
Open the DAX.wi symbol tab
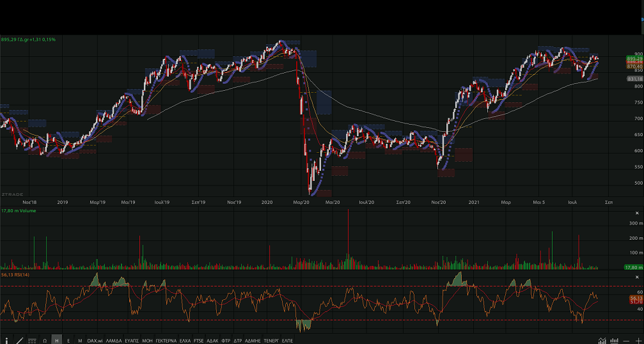click(95, 340)
